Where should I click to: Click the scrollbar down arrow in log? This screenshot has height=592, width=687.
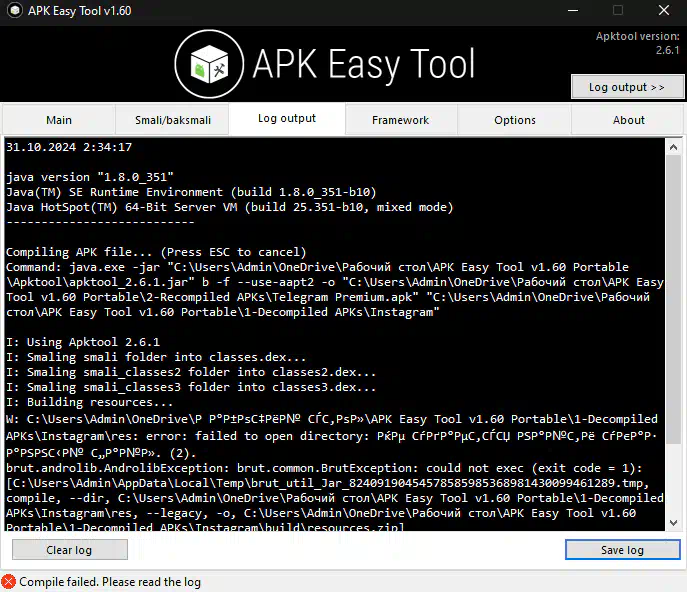pyautogui.click(x=673, y=522)
